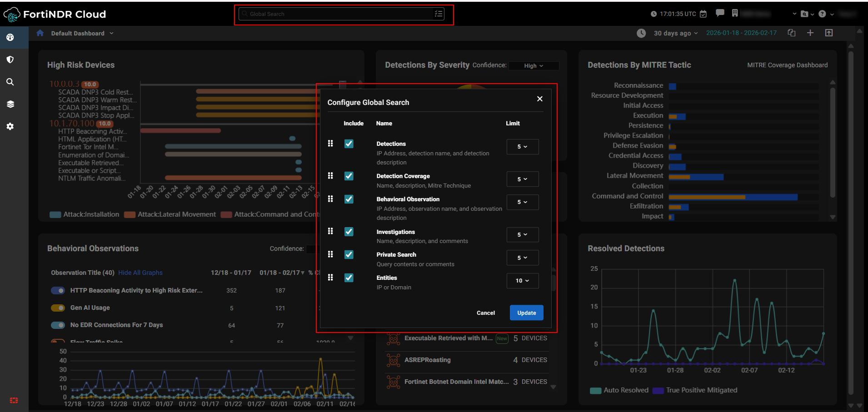
Task: Open the shield Detections sidebar icon
Action: click(10, 60)
